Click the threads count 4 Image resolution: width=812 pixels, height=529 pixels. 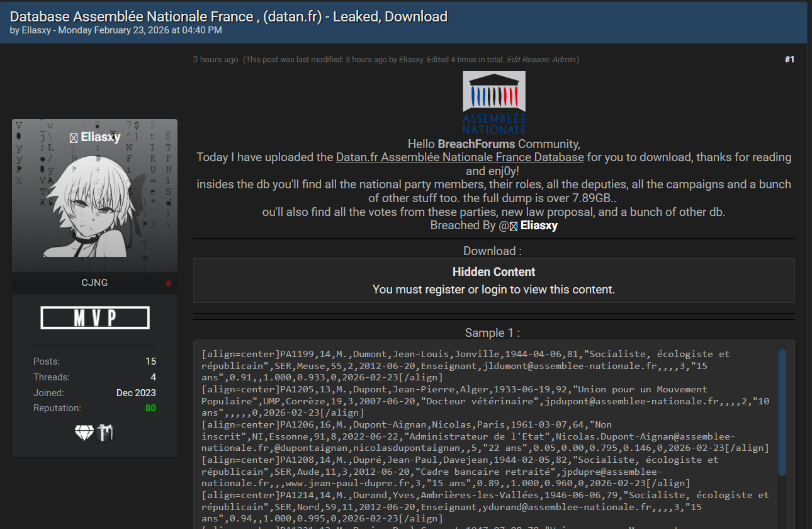pos(153,377)
